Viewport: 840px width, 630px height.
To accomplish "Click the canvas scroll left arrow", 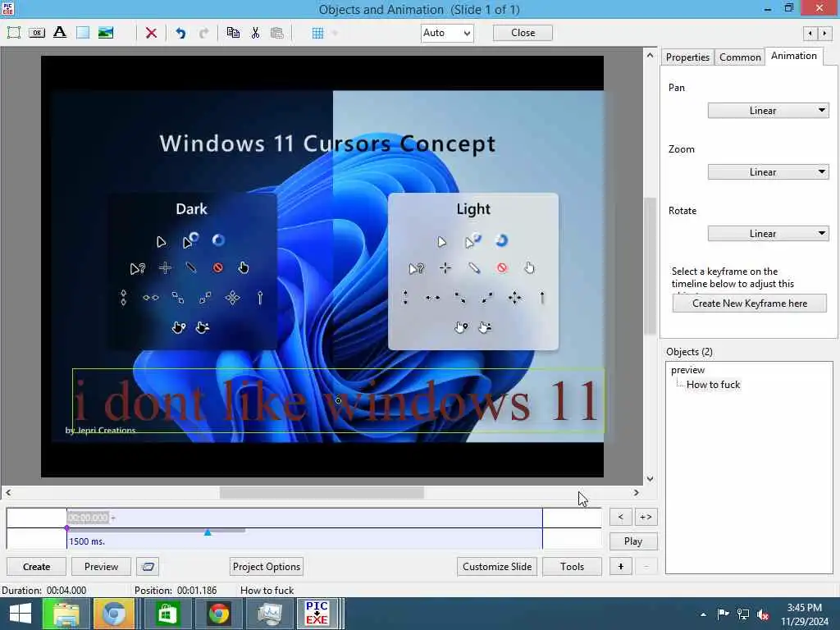I will (8, 492).
